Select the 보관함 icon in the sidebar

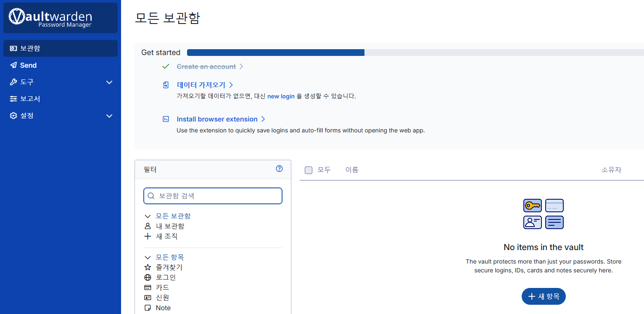13,48
